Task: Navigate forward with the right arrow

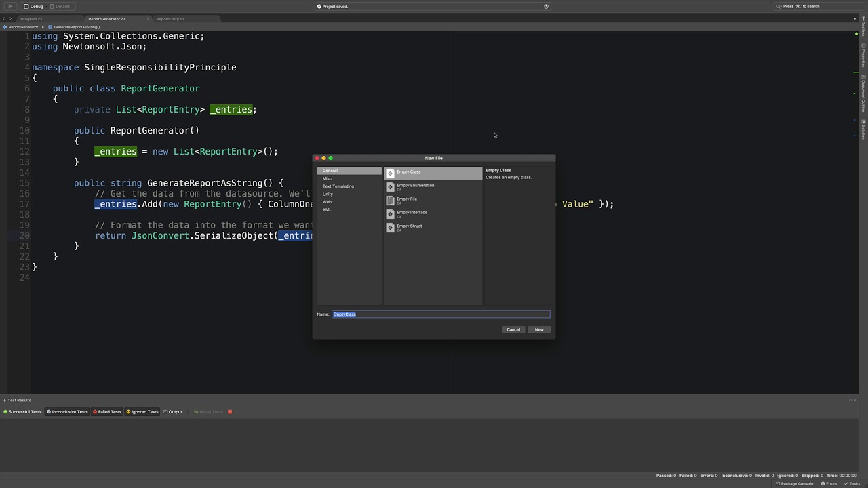Action: click(x=11, y=19)
